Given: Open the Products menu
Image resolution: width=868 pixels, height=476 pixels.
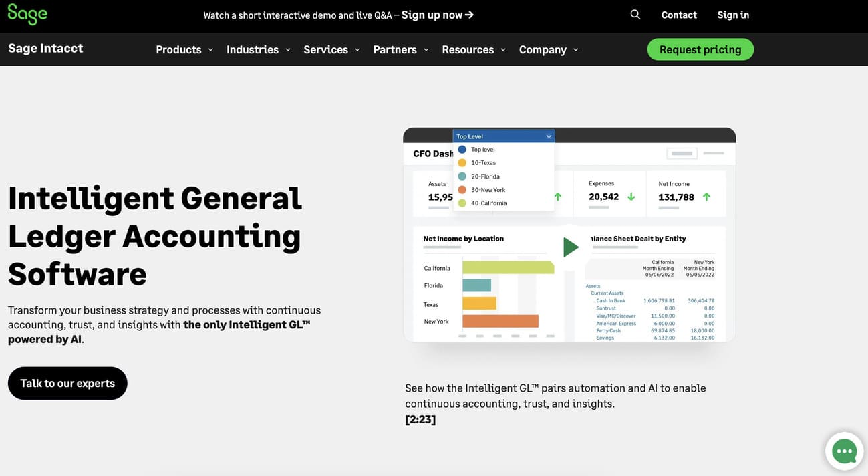Looking at the screenshot, I should (x=178, y=49).
